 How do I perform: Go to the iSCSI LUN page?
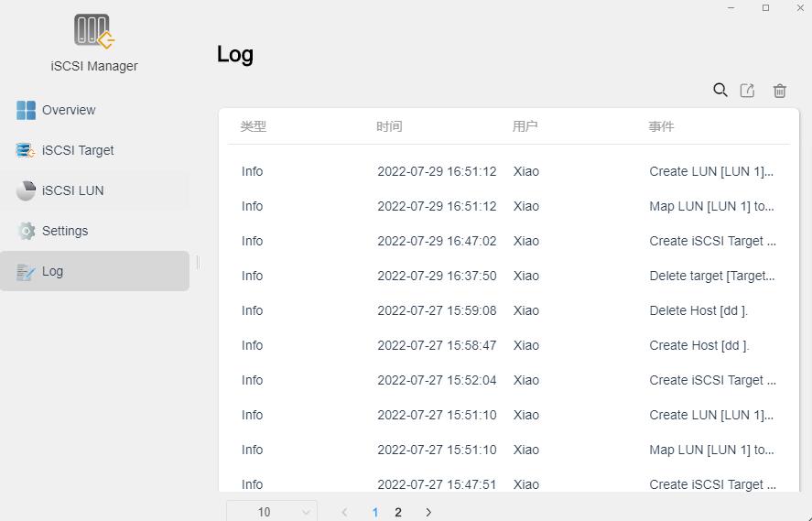coord(72,190)
